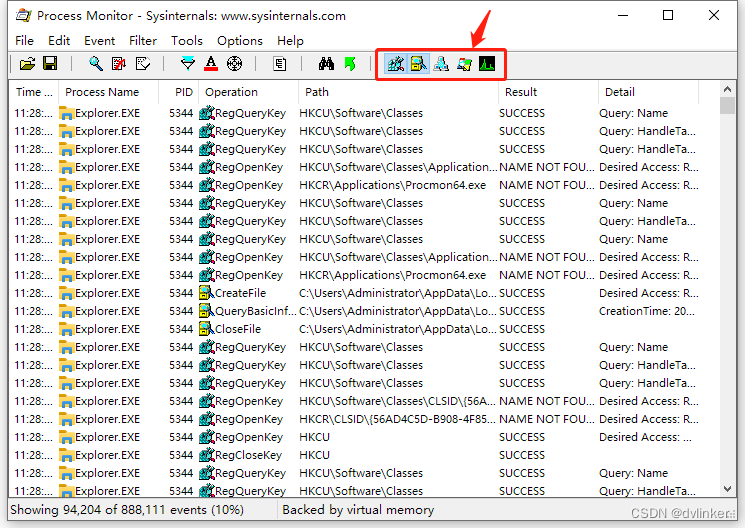The height and width of the screenshot is (528, 745).
Task: Toggle Show File System Activity icon
Action: [419, 64]
